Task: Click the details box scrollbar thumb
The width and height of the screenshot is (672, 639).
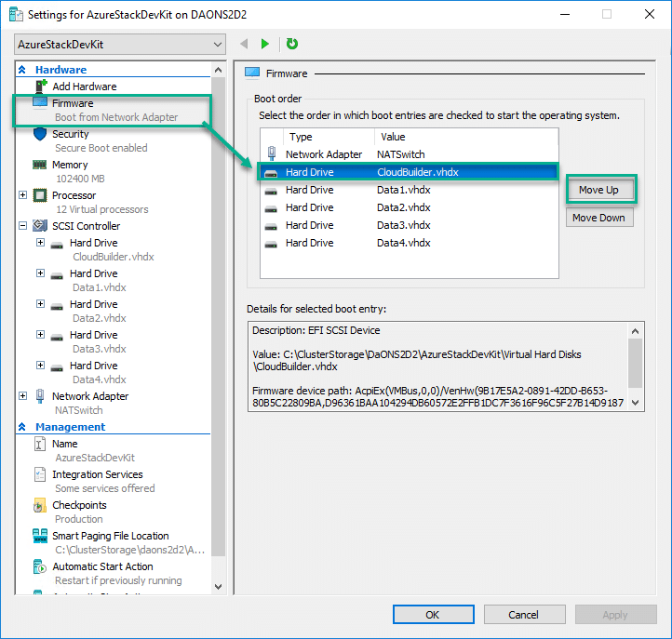Action: click(x=636, y=363)
